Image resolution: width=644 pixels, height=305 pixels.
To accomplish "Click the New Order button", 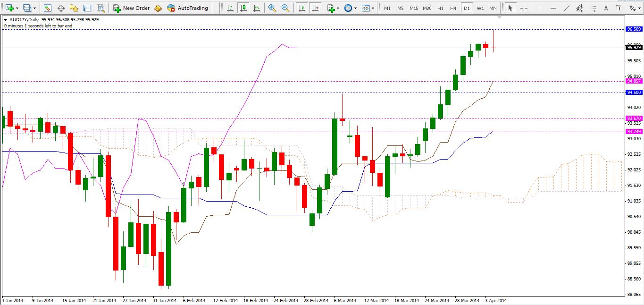I will pyautogui.click(x=132, y=8).
